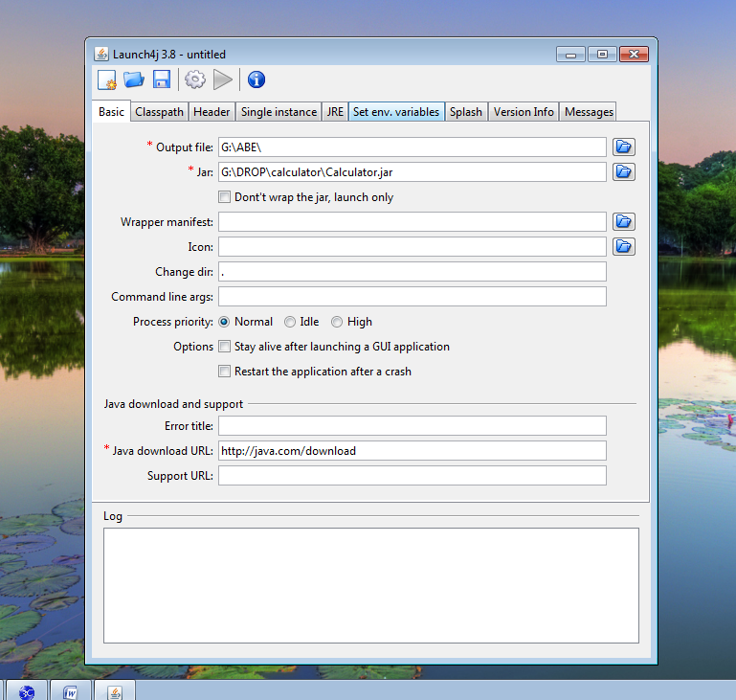Browse for the Wrapper manifest file
Screen dimensions: 736x700
pos(624,221)
